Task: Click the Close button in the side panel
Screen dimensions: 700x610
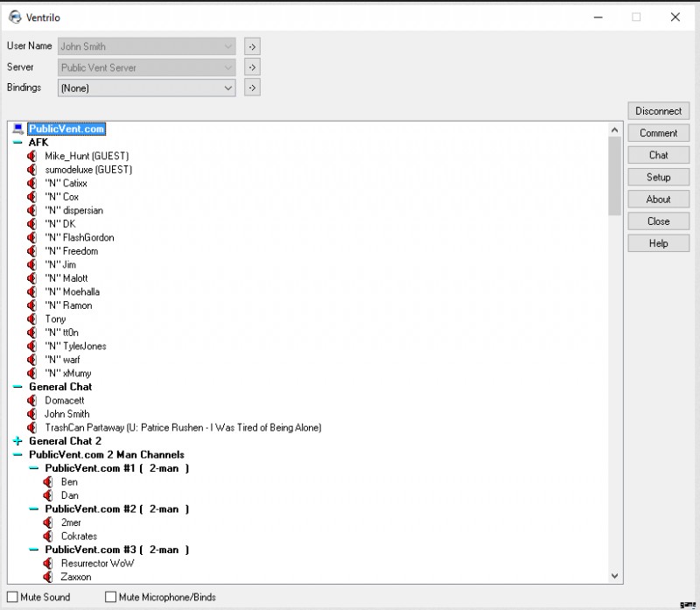Action: (x=659, y=221)
